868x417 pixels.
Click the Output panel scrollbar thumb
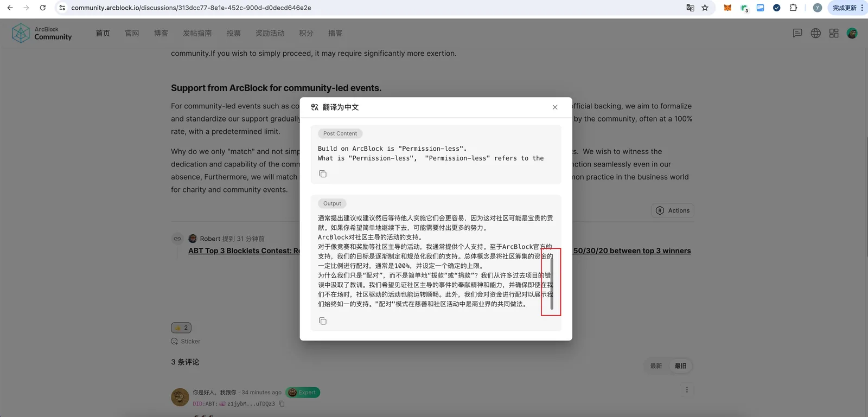tap(552, 284)
